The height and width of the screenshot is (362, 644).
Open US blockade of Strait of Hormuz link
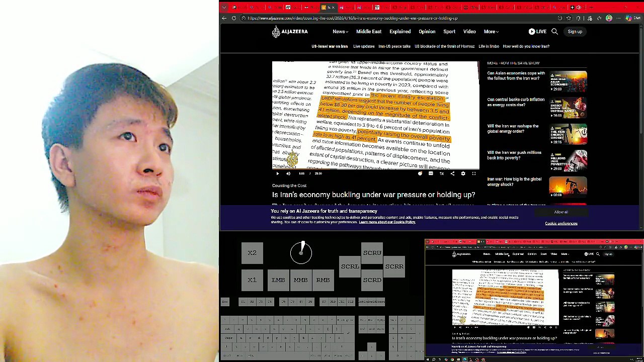(444, 46)
